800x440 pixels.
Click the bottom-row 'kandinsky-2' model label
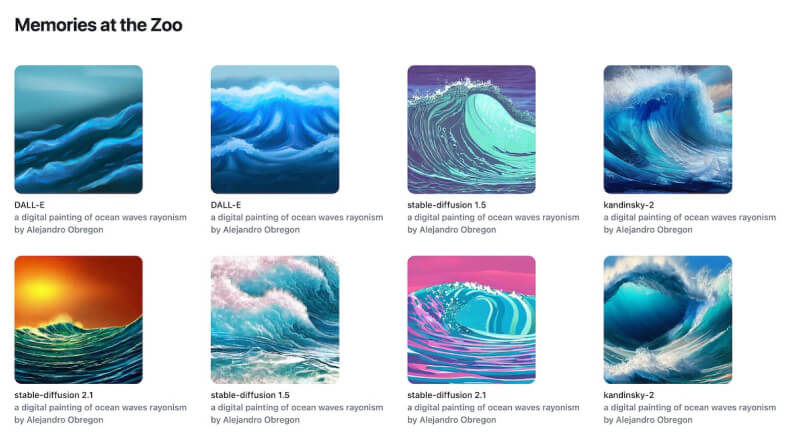[629, 395]
